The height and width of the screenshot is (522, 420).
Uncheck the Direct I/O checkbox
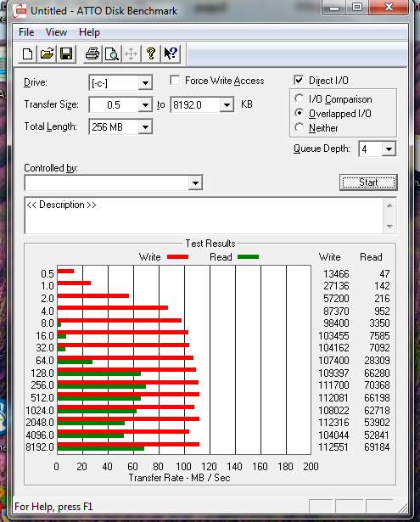coord(299,81)
